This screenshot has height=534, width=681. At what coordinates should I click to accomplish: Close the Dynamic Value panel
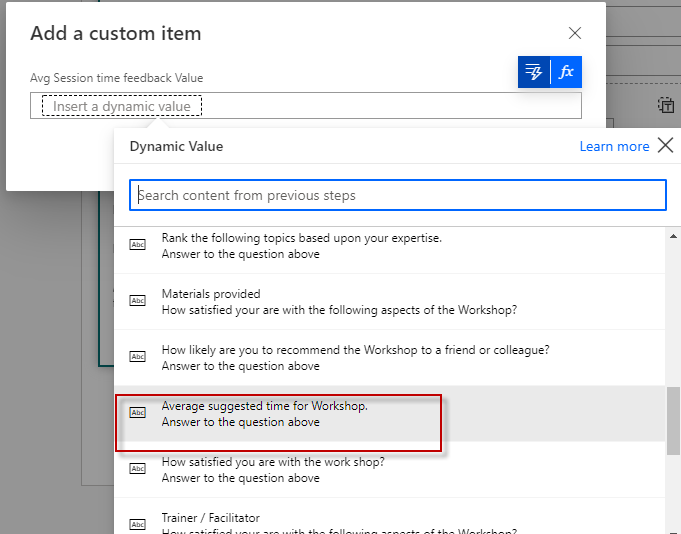[x=665, y=146]
